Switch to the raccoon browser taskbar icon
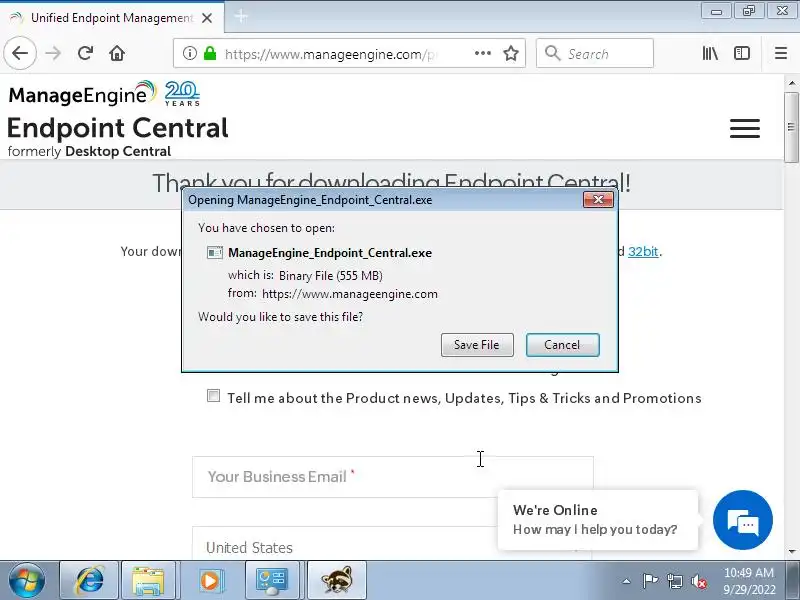 coord(337,581)
